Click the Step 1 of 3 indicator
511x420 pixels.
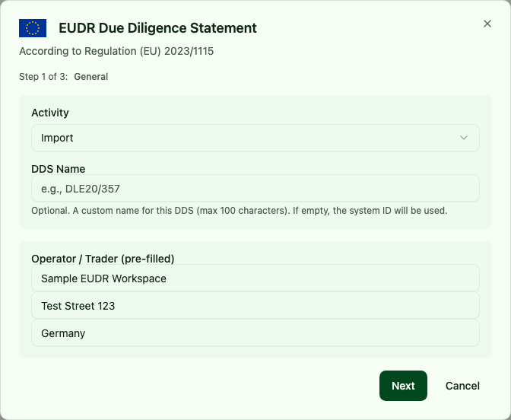pyautogui.click(x=43, y=77)
